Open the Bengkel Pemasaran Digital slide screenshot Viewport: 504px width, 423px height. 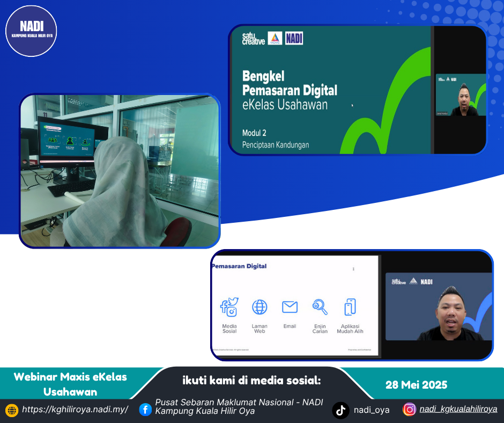(x=358, y=90)
